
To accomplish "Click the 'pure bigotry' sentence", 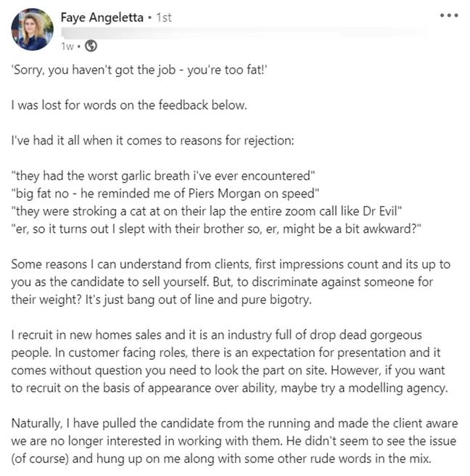I will point(199,300).
